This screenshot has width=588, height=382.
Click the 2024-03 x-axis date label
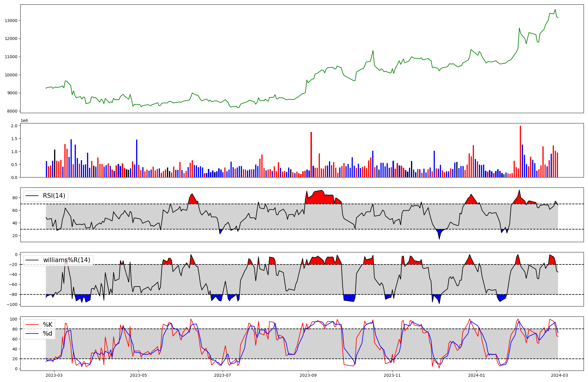[559, 375]
